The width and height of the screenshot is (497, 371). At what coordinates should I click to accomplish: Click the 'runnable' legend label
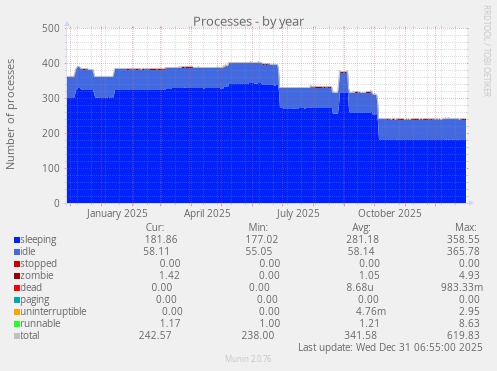pyautogui.click(x=40, y=323)
